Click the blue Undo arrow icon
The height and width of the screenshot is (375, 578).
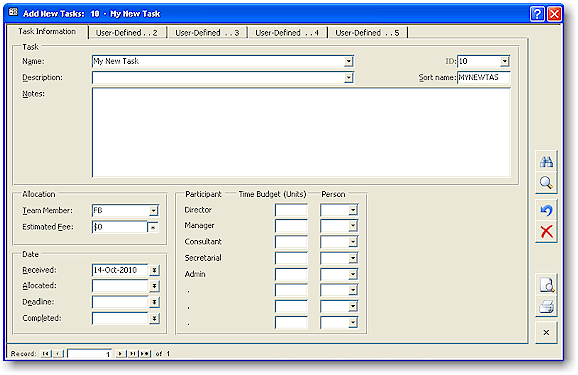(x=546, y=211)
